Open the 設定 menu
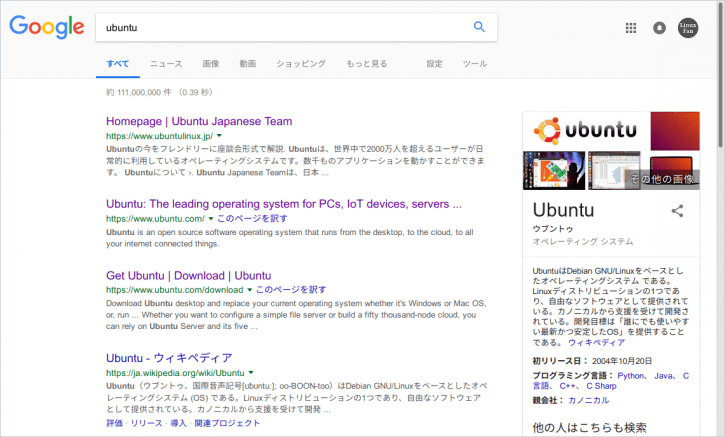725x437 pixels. (434, 64)
